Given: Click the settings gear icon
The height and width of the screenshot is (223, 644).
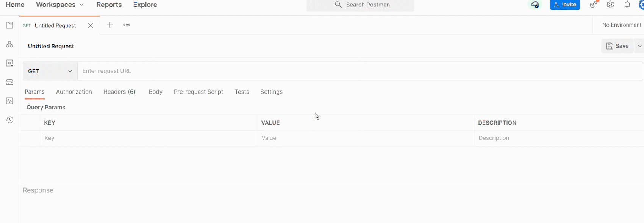Looking at the screenshot, I should (x=610, y=5).
